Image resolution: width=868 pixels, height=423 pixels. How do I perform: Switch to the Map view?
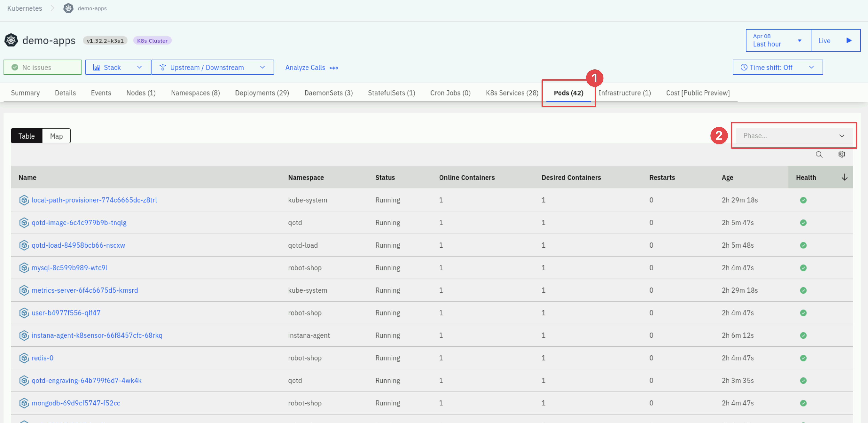click(x=56, y=136)
